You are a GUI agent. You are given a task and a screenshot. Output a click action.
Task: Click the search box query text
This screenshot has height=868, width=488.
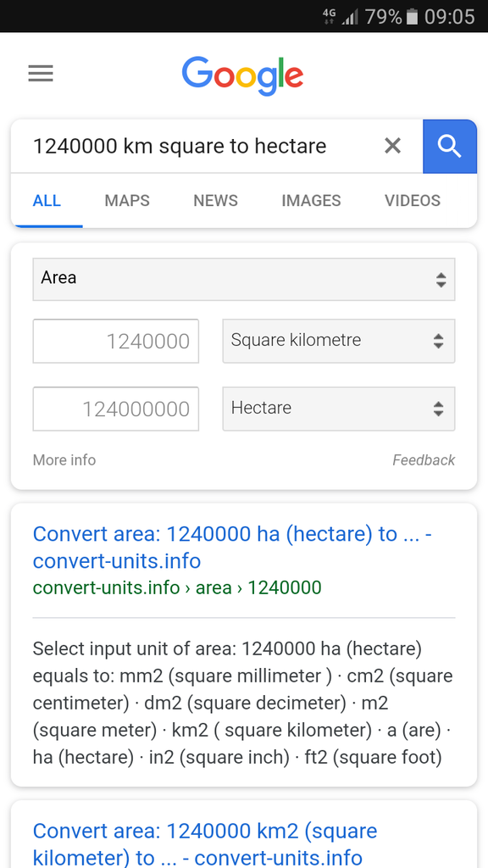coord(180,146)
